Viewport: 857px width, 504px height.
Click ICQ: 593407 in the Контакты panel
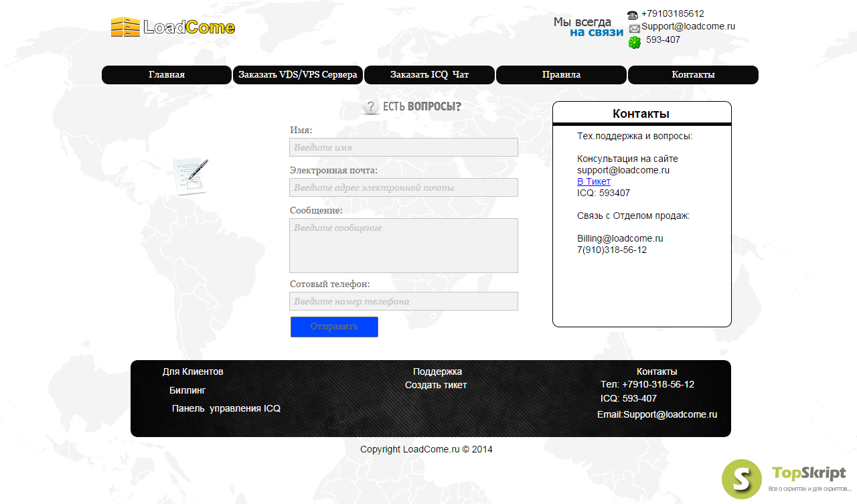(x=603, y=193)
